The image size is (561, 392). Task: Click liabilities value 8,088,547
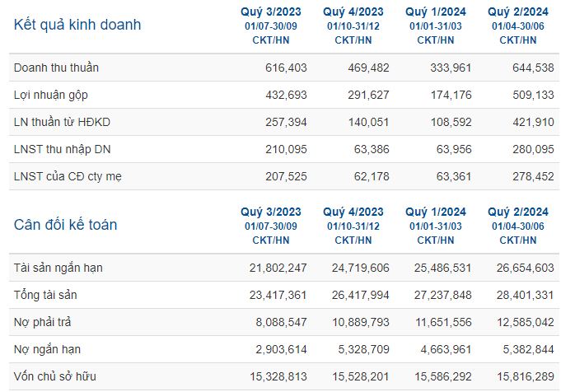(281, 323)
